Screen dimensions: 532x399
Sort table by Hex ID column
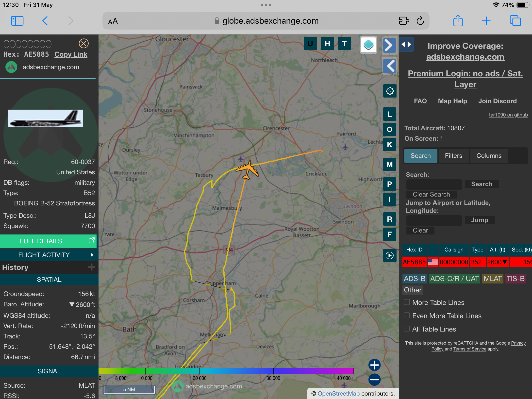(x=414, y=250)
